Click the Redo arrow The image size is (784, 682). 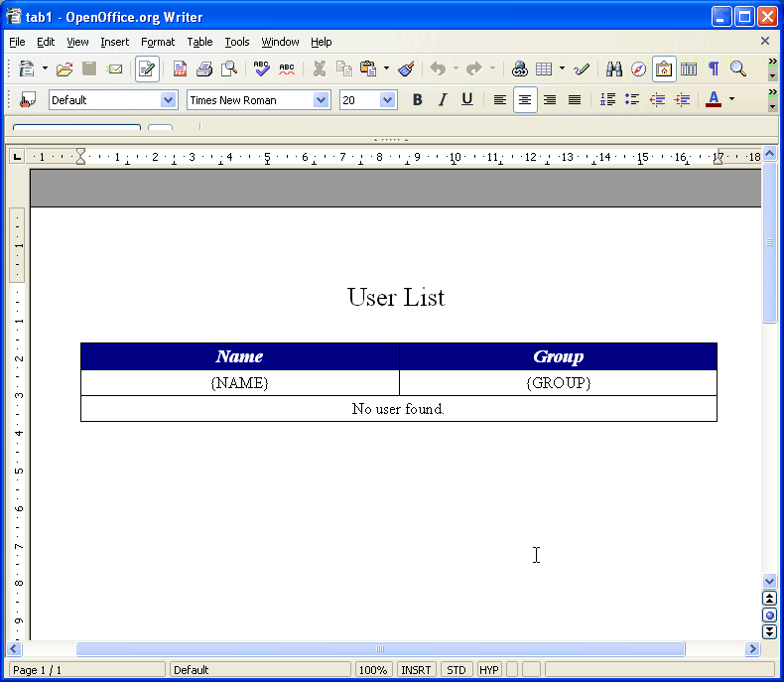click(474, 68)
